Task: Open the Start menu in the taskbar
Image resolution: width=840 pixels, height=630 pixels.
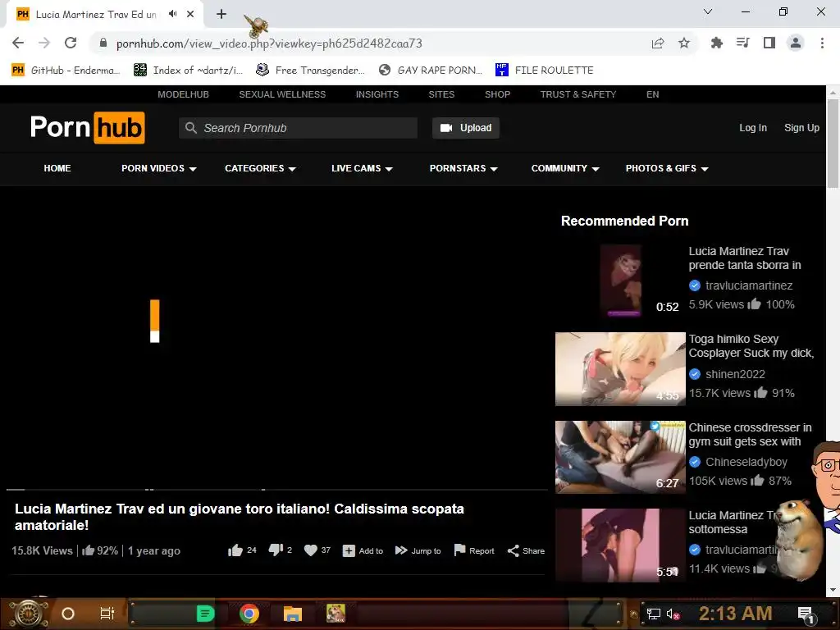Action: [29, 614]
